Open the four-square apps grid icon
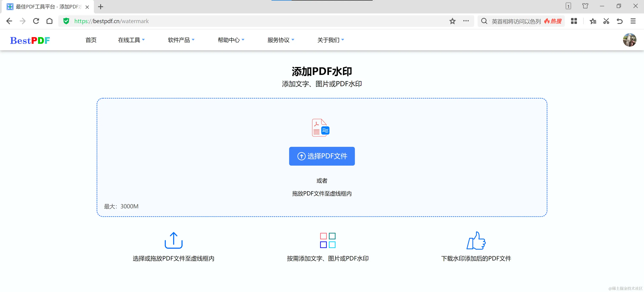The width and height of the screenshot is (644, 292). [574, 21]
